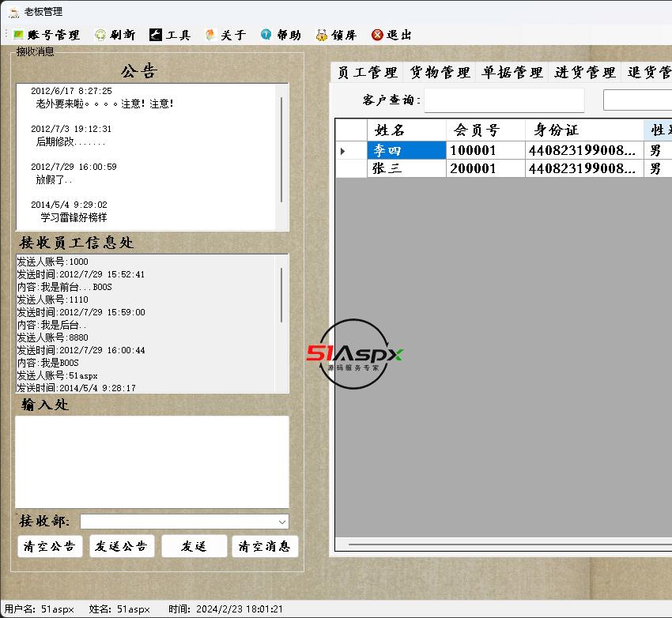672x618 pixels.
Task: Click the 客户查询 search field
Action: pos(504,100)
